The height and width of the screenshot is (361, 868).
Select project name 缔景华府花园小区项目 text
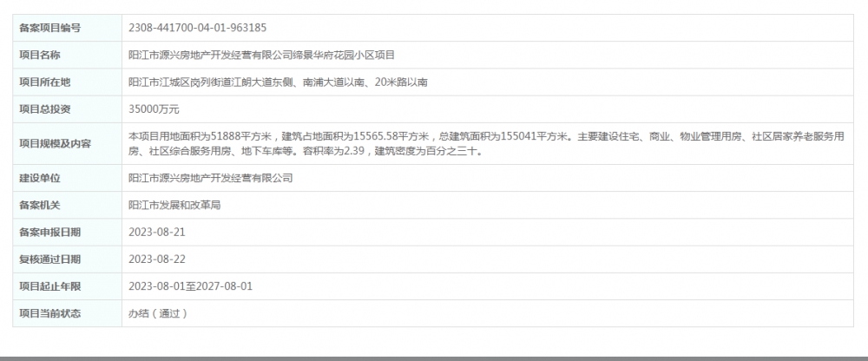[x=343, y=55]
